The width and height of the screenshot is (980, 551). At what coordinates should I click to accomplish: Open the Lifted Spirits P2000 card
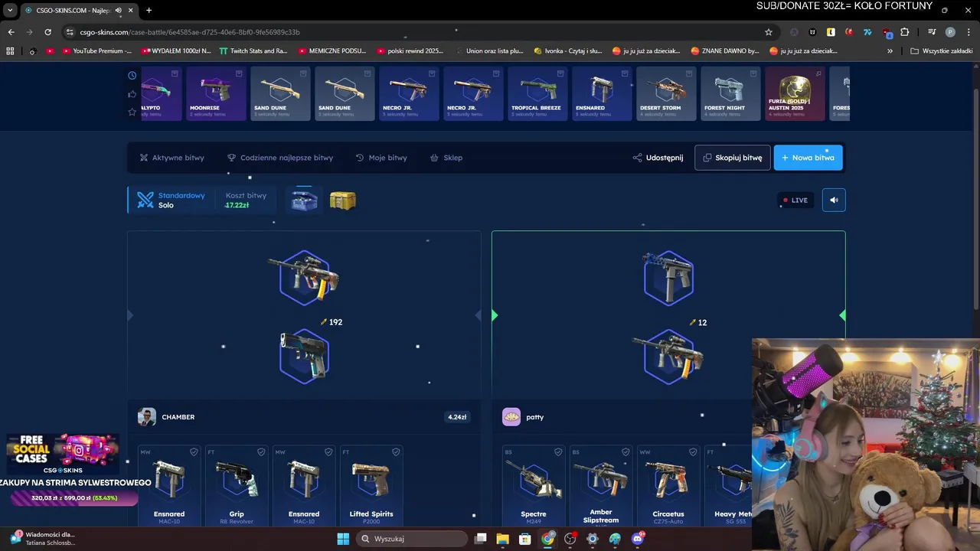[x=371, y=485]
